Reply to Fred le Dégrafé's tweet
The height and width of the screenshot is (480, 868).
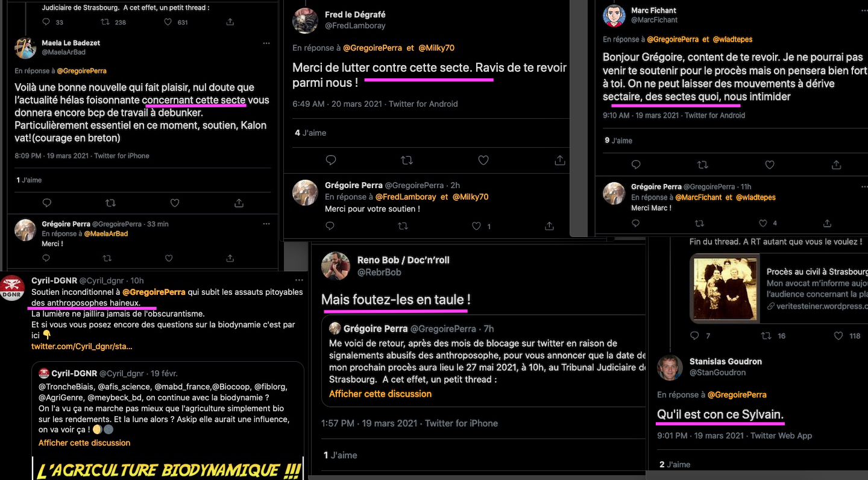tap(330, 160)
